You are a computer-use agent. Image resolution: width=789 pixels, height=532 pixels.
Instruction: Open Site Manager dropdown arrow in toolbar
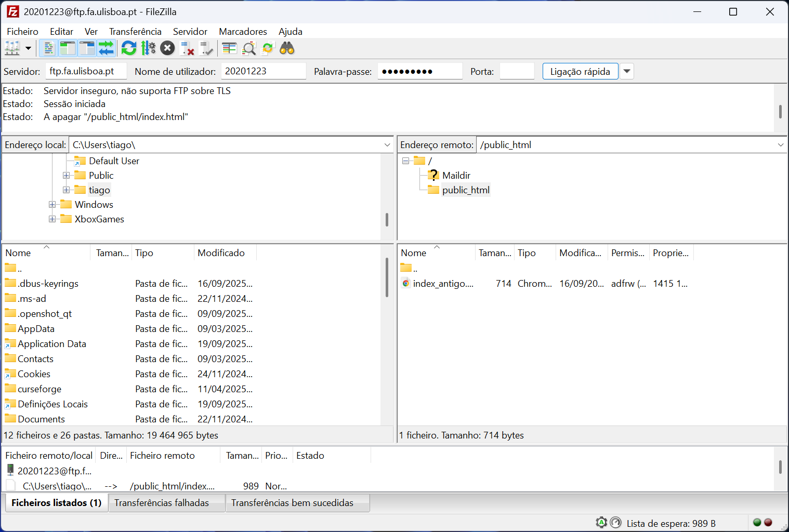pyautogui.click(x=28, y=48)
